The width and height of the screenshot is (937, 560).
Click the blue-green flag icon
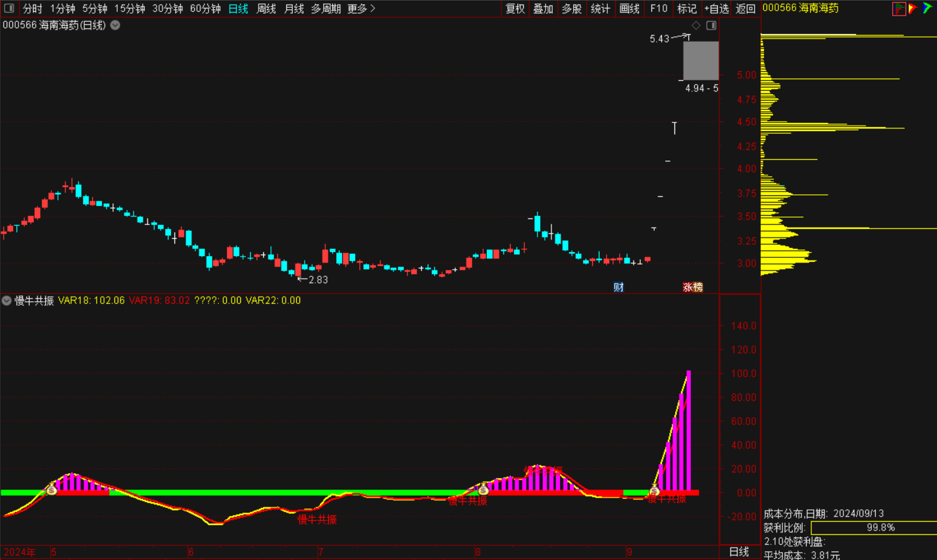(x=927, y=9)
